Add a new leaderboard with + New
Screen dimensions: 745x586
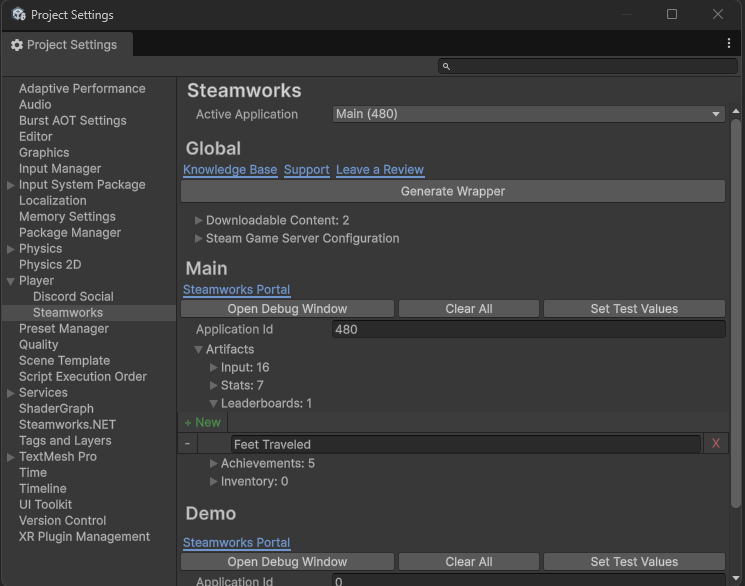click(x=202, y=423)
